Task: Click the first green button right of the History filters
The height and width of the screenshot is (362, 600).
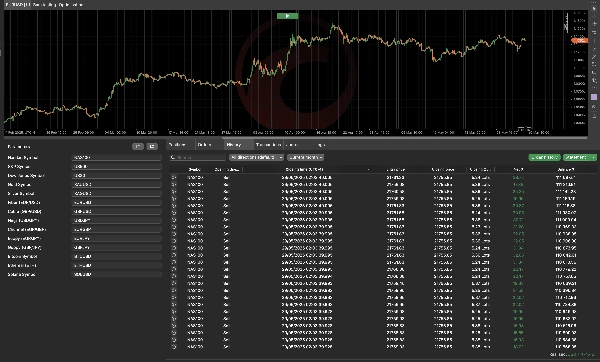Action: click(x=545, y=157)
